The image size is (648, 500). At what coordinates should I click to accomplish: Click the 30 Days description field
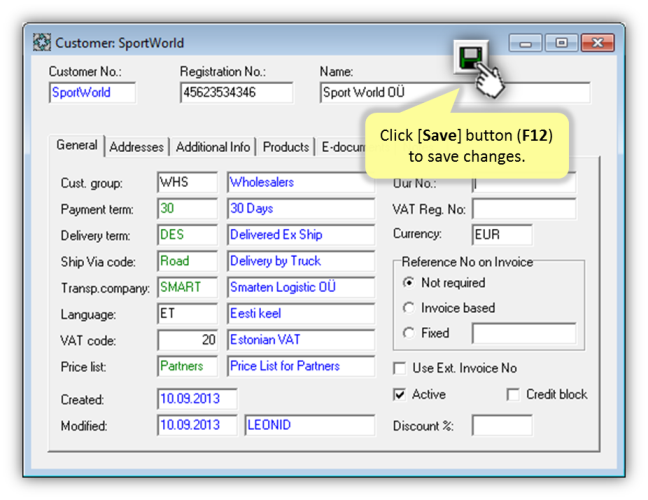(301, 209)
